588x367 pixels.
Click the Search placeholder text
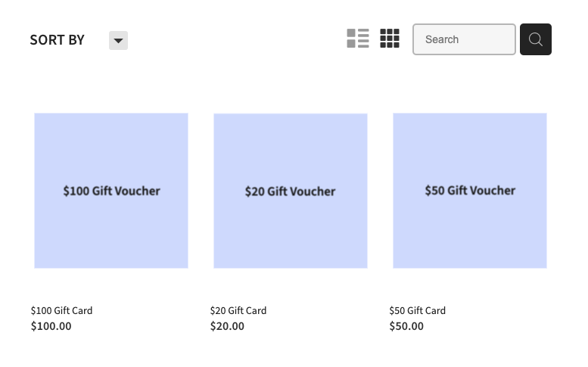442,39
